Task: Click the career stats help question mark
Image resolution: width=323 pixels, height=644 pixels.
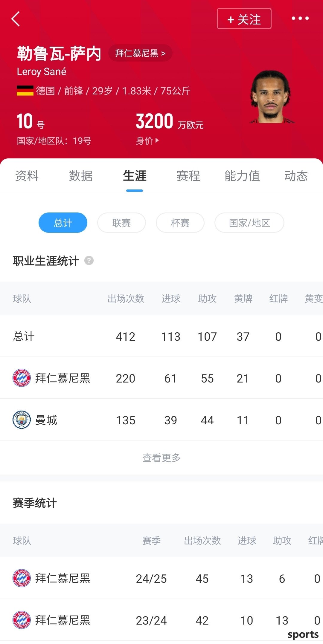Action: [x=89, y=261]
